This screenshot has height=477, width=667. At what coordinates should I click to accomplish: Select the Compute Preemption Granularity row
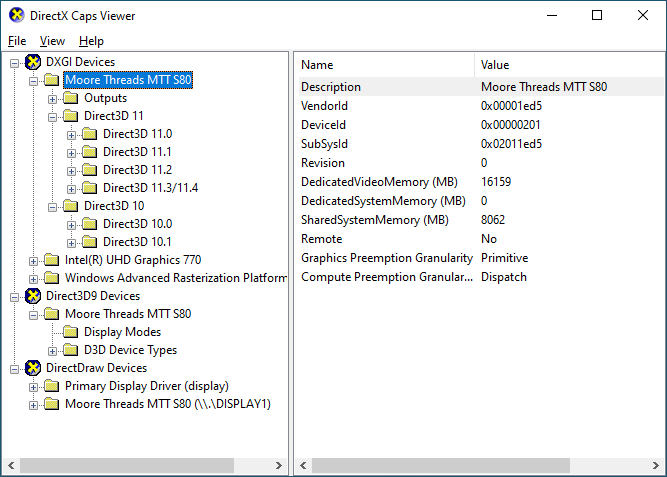tap(481, 277)
